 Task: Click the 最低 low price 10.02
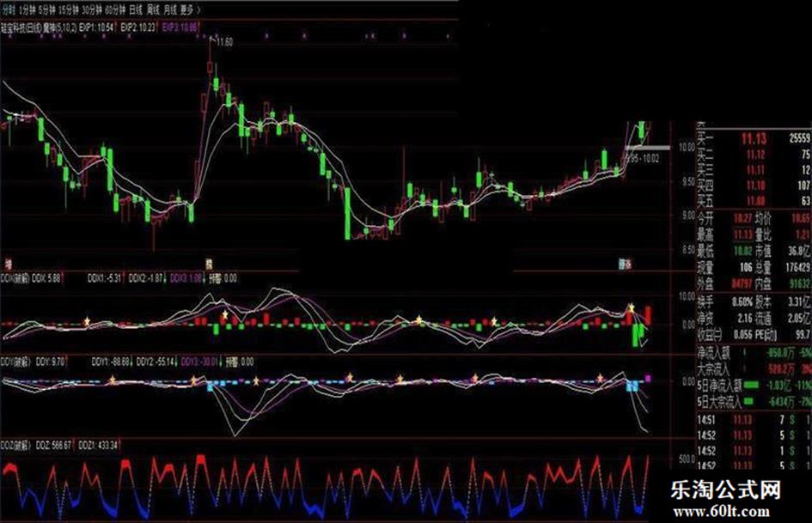click(742, 251)
